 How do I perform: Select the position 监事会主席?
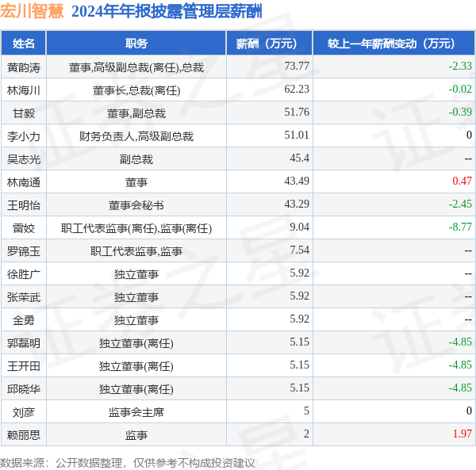tap(136, 412)
